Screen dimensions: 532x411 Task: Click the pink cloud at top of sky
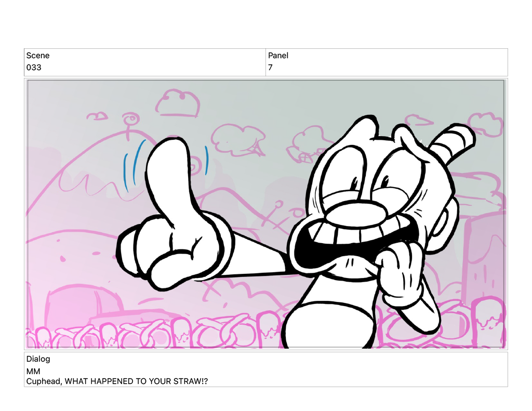pos(179,104)
